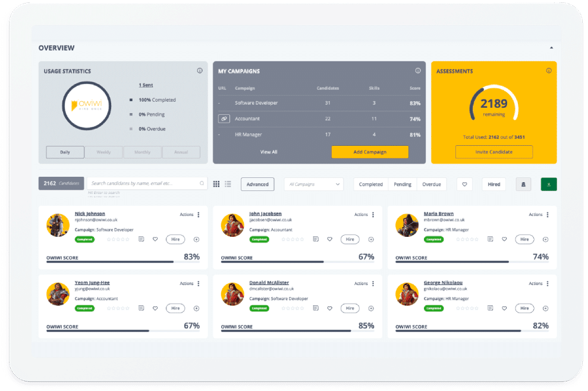This screenshot has height=391, width=588.
Task: Click the info icon in Assessments panel
Action: click(x=548, y=71)
